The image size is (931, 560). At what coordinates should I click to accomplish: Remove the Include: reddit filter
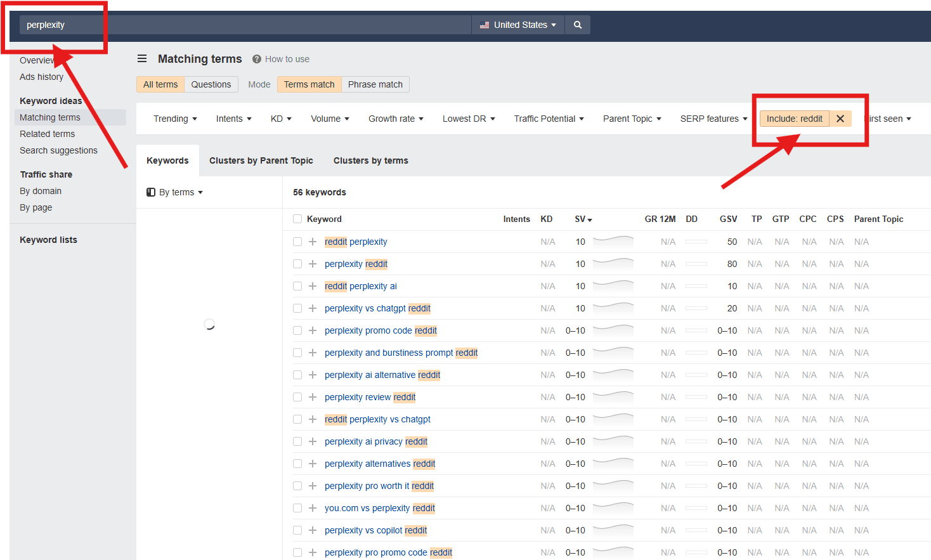pyautogui.click(x=840, y=119)
